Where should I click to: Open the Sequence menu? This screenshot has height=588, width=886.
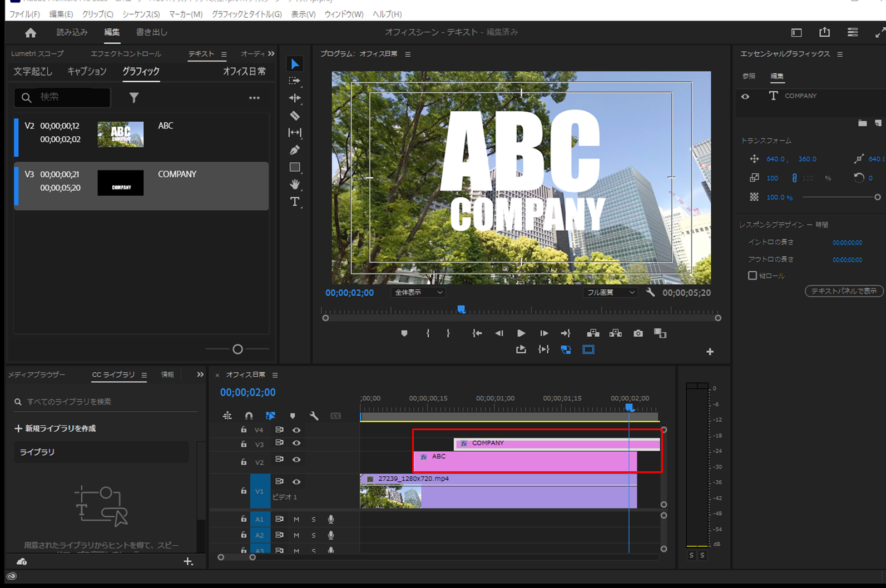[x=141, y=14]
